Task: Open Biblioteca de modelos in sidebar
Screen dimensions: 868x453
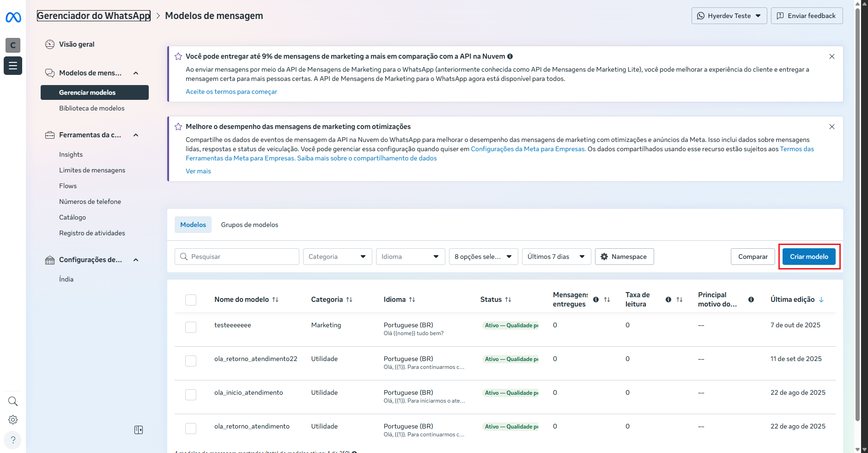Action: pyautogui.click(x=92, y=108)
